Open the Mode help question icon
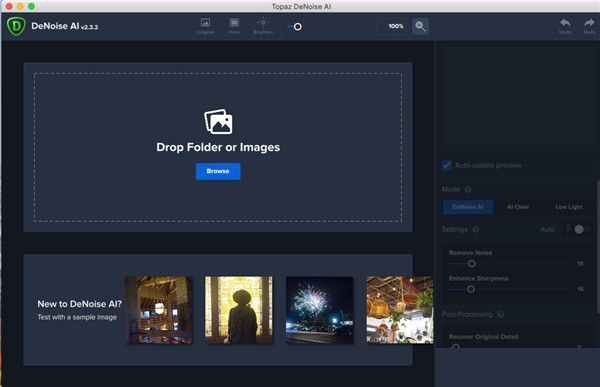 coord(468,189)
